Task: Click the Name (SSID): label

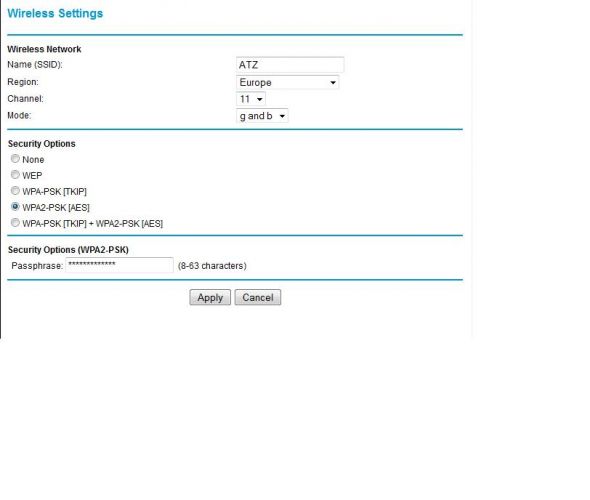Action: pos(35,65)
